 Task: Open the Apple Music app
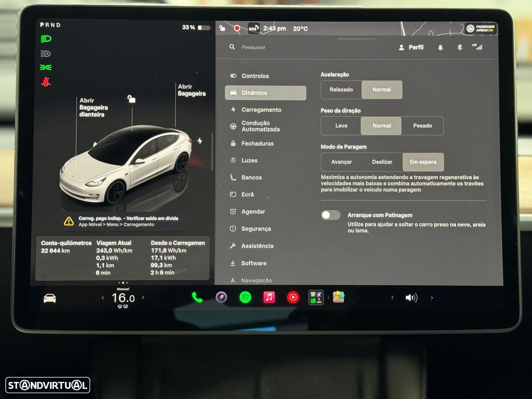tap(269, 297)
